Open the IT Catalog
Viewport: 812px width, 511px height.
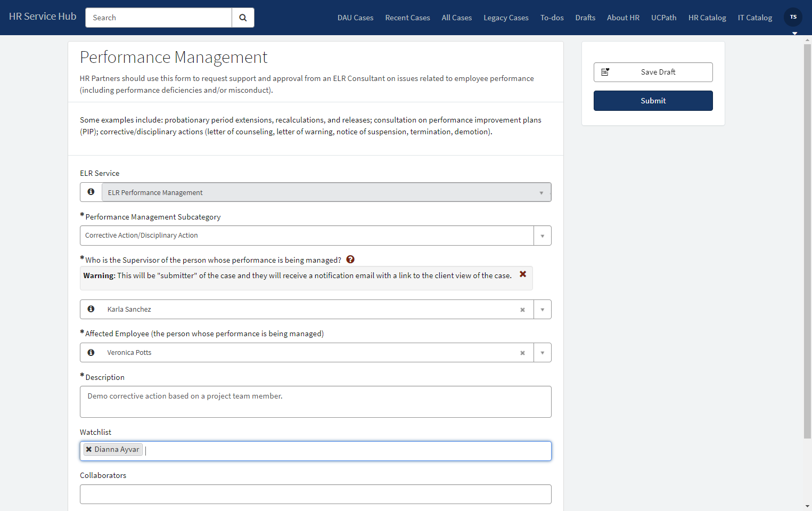(x=754, y=18)
